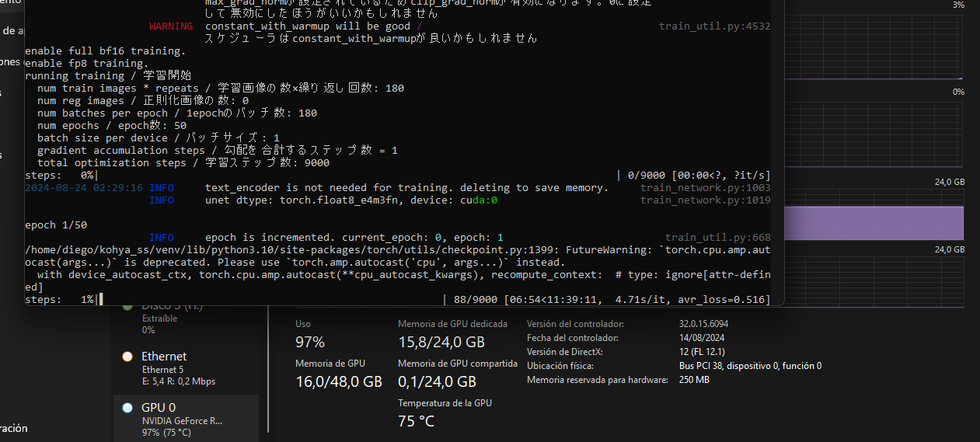Click the 'gradient accumulation steps' line
This screenshot has height=442, width=980.
(218, 151)
